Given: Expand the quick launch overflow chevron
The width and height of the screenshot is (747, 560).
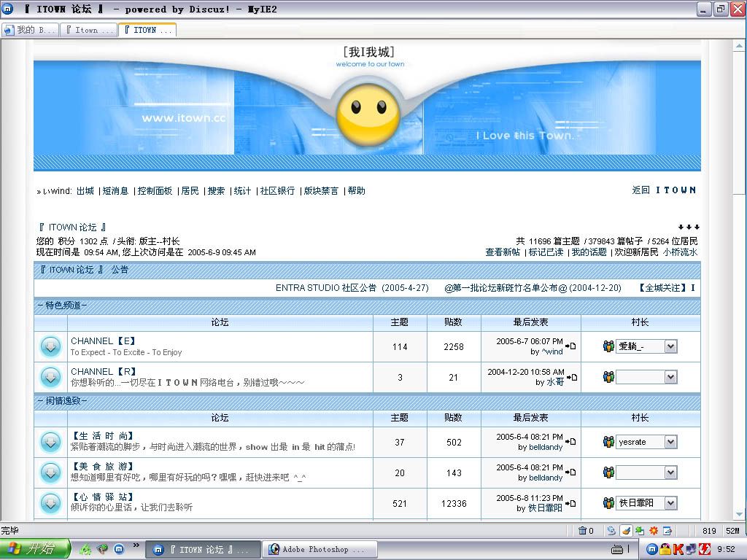Looking at the screenshot, I should coord(136,545).
